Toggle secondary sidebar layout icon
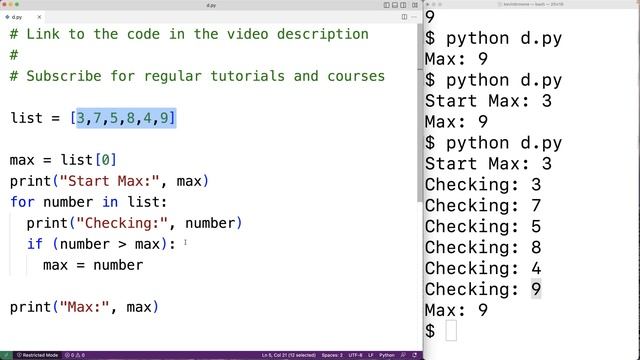640x360 pixels. pyautogui.click(x=403, y=5)
